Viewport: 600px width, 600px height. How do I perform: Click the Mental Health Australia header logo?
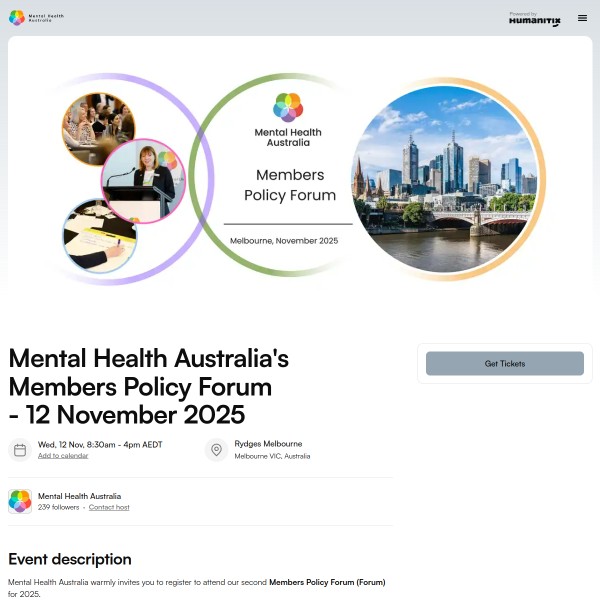(x=36, y=18)
